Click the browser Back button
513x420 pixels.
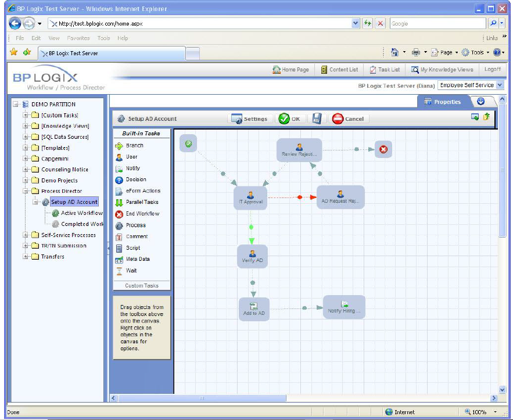pyautogui.click(x=15, y=24)
